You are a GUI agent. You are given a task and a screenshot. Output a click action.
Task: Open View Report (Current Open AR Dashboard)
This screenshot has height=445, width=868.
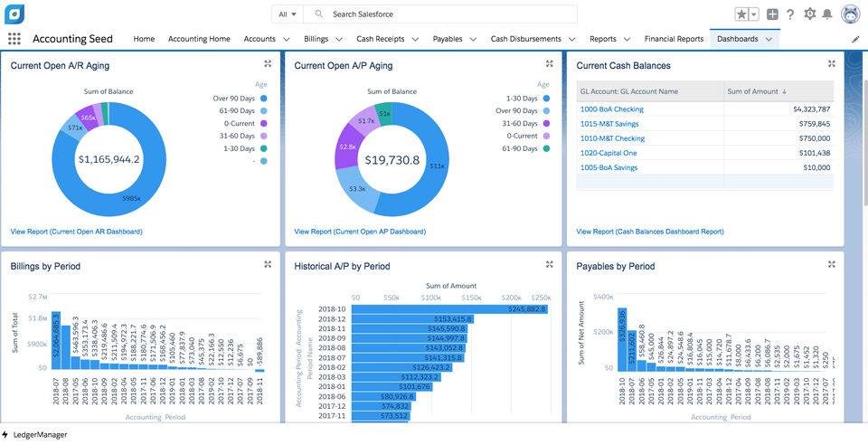76,232
